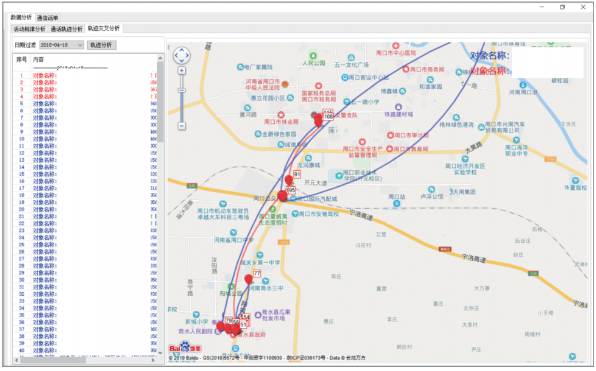The image size is (596, 371).
Task: Open the 通话轨迹分析 sub-tab
Action: (x=67, y=29)
